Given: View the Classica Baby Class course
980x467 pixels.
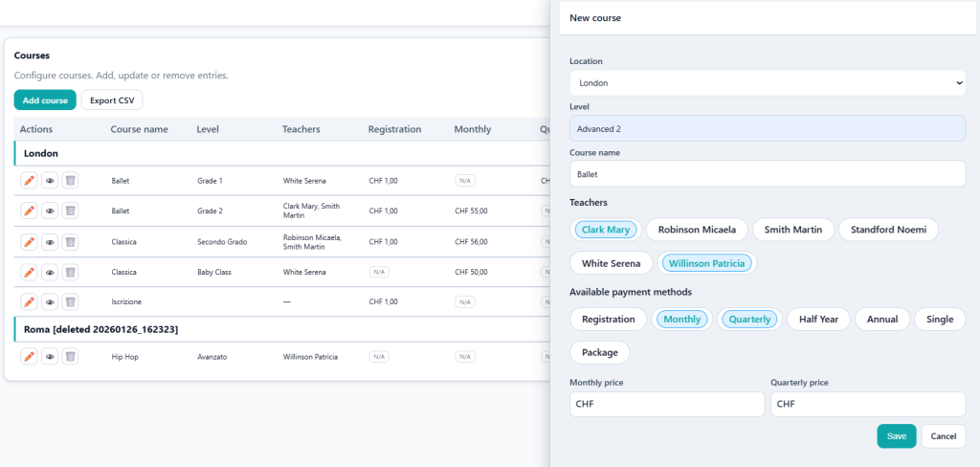Looking at the screenshot, I should pos(50,272).
